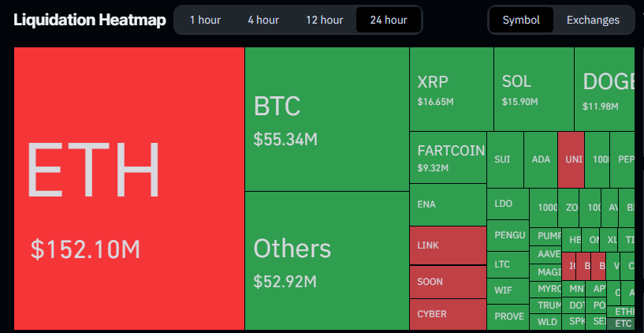Viewport: 644px width, 333px height.
Task: Select the 24 hour timeframe tab
Action: click(389, 20)
